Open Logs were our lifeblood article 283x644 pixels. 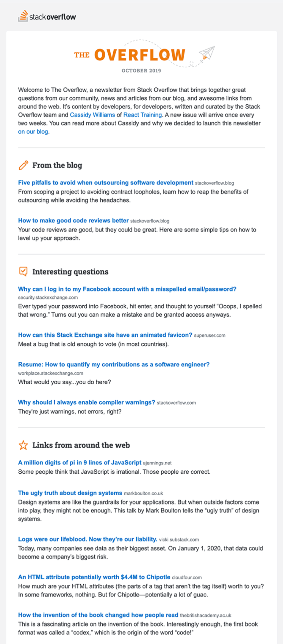[87, 539]
